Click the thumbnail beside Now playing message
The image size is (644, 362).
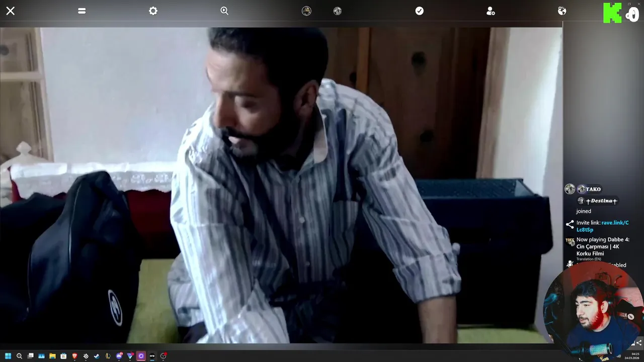pyautogui.click(x=570, y=242)
